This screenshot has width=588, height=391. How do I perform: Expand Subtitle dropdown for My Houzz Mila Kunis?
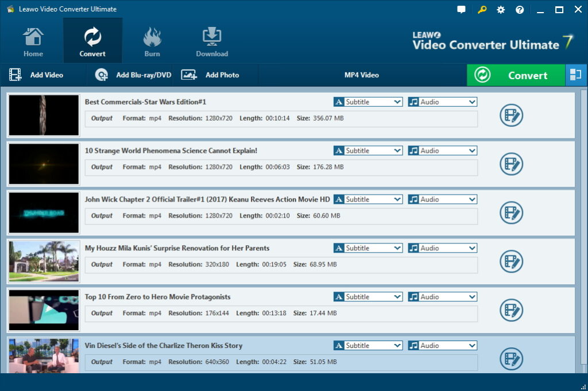(x=368, y=248)
